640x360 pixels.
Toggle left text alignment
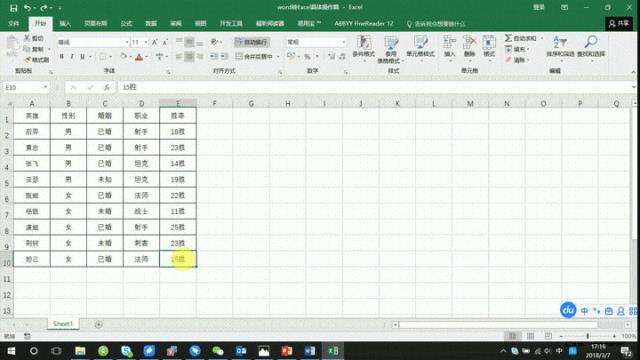(179, 56)
